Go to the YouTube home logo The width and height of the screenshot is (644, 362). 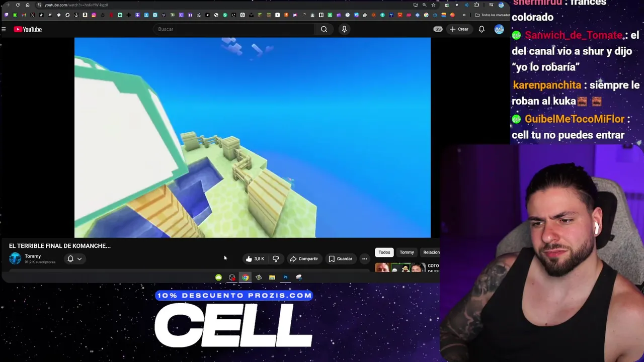[28, 29]
